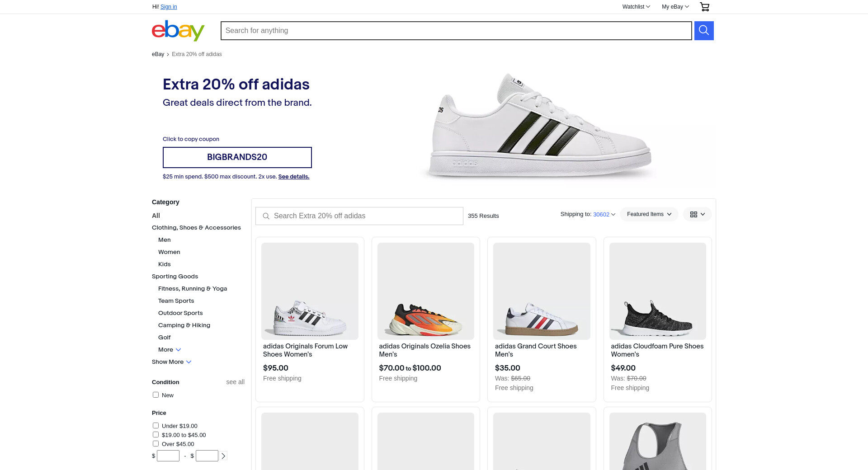Copy the BIGBRANDS20 coupon code
Screen dimensions: 868x470
(x=237, y=157)
